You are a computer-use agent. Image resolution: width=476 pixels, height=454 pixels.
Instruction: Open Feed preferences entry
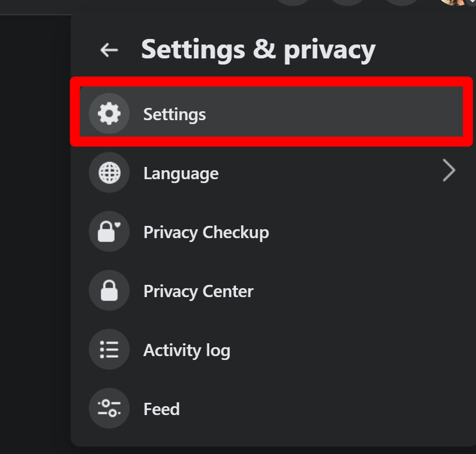click(161, 409)
